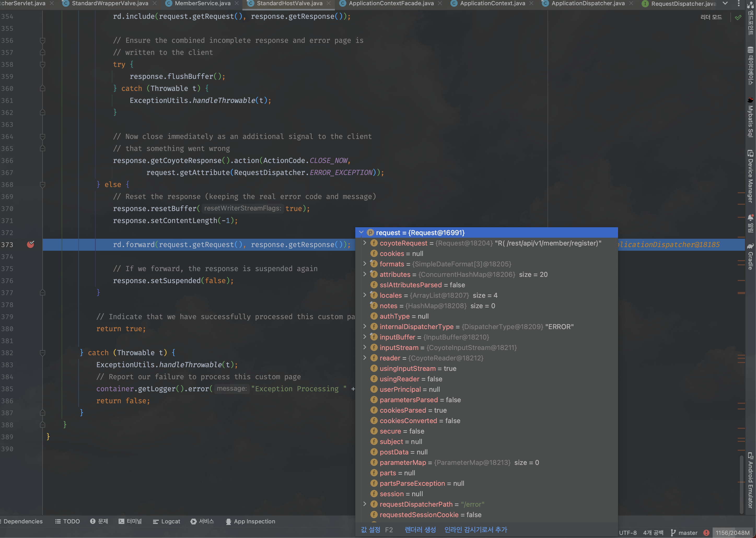Fold the try block at line 358
Image resolution: width=756 pixels, height=538 pixels.
click(x=42, y=64)
